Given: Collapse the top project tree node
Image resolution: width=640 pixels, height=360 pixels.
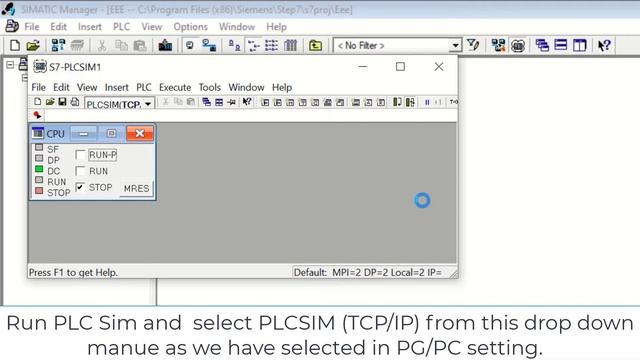Looking at the screenshot, I should point(10,65).
